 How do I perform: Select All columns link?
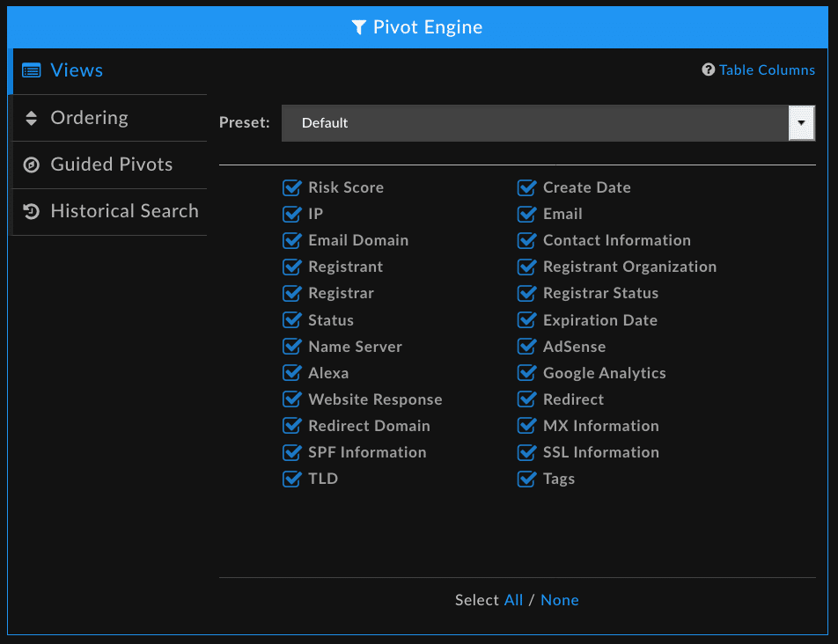click(513, 600)
